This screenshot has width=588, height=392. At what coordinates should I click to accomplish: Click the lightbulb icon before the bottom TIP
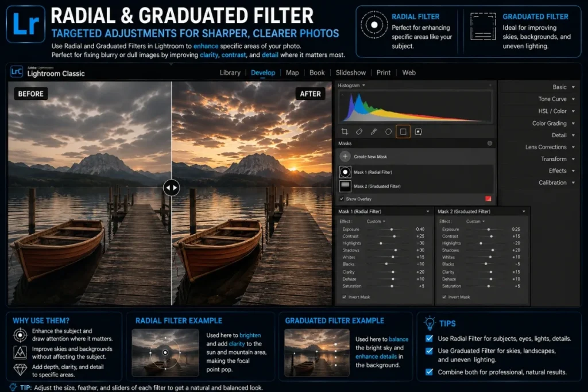[13, 387]
